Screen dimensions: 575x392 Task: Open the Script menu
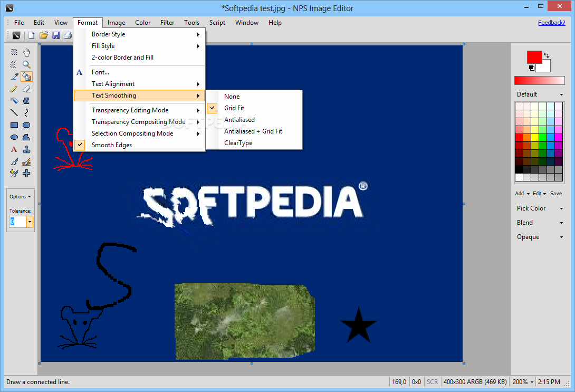(217, 23)
